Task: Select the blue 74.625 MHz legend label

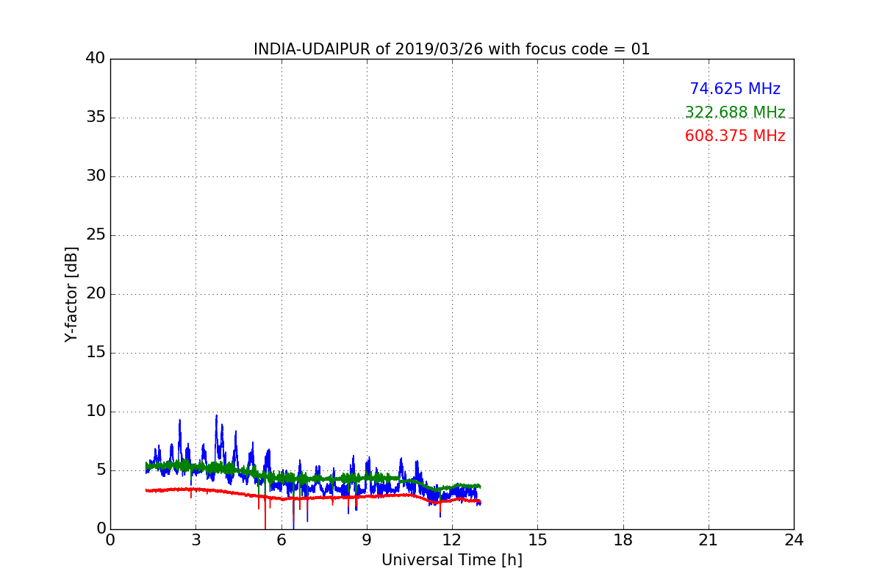Action: 735,89
